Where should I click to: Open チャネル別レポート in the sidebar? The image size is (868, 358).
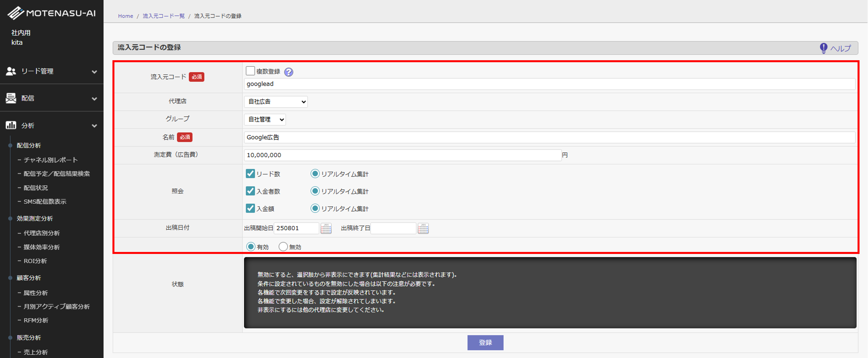pos(51,160)
